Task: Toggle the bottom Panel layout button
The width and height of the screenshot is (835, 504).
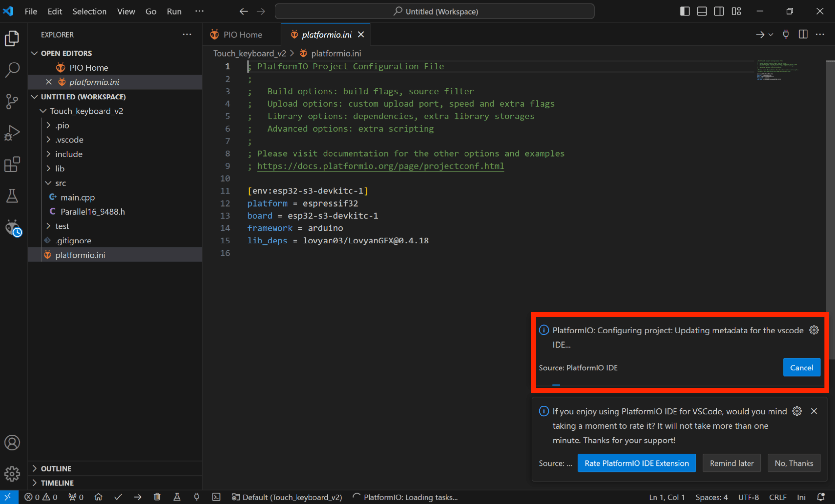Action: click(x=702, y=11)
